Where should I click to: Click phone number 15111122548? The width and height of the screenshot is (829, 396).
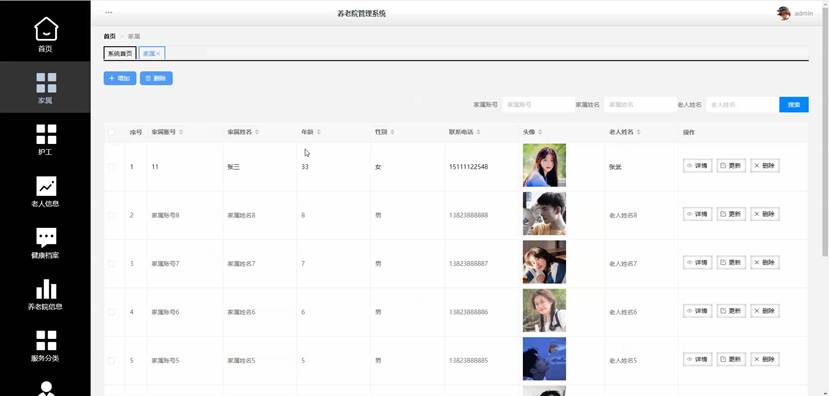point(468,167)
